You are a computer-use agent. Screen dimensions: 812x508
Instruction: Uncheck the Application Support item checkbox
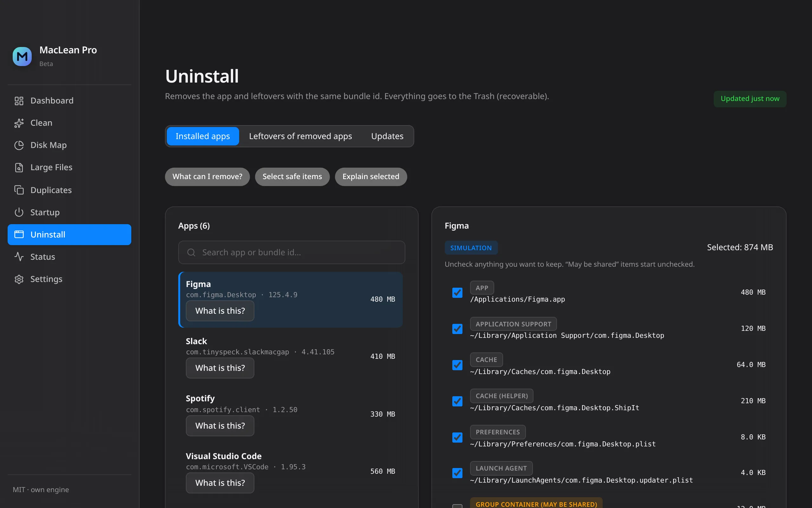pos(457,329)
